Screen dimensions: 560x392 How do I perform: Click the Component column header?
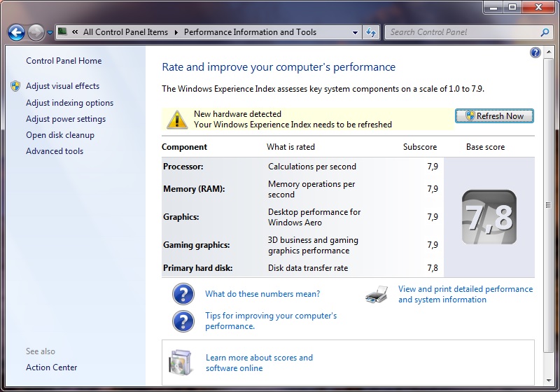(184, 147)
